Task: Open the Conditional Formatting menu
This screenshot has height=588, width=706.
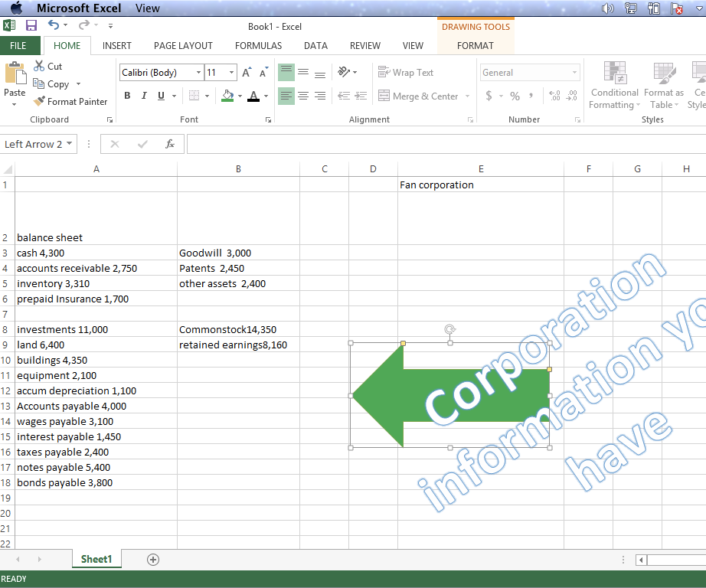Action: [x=614, y=87]
